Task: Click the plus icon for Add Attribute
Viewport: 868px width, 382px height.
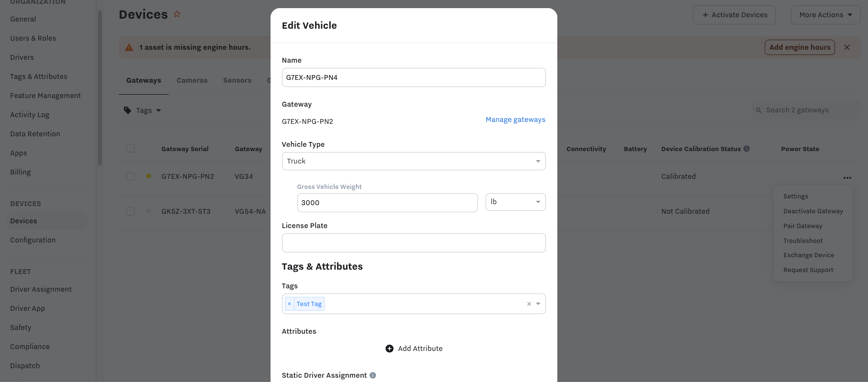Action: point(390,349)
